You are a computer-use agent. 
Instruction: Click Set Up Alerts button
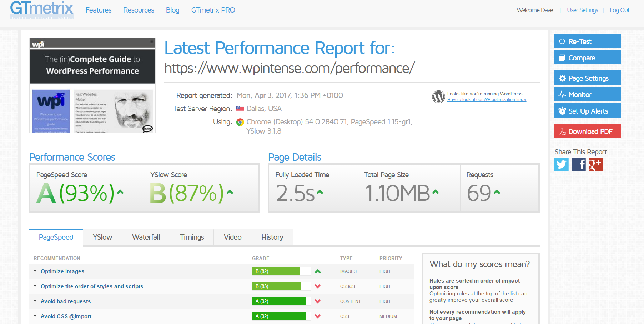click(x=588, y=110)
